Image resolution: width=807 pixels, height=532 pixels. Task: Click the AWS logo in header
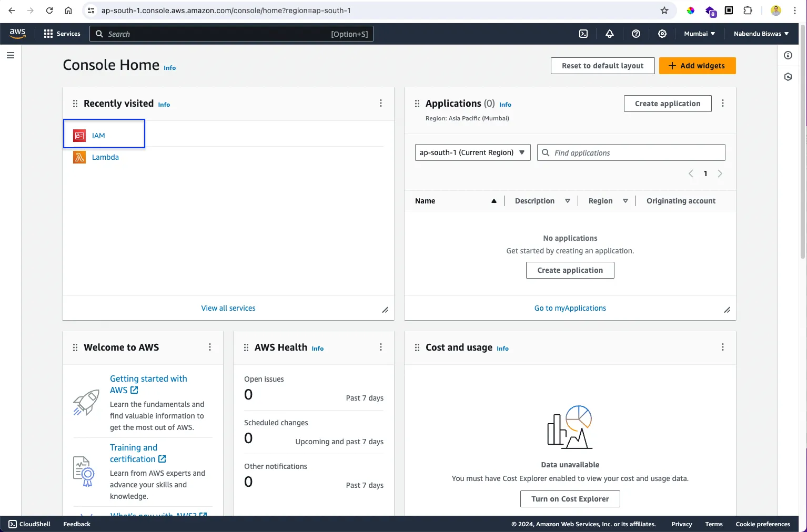(17, 33)
